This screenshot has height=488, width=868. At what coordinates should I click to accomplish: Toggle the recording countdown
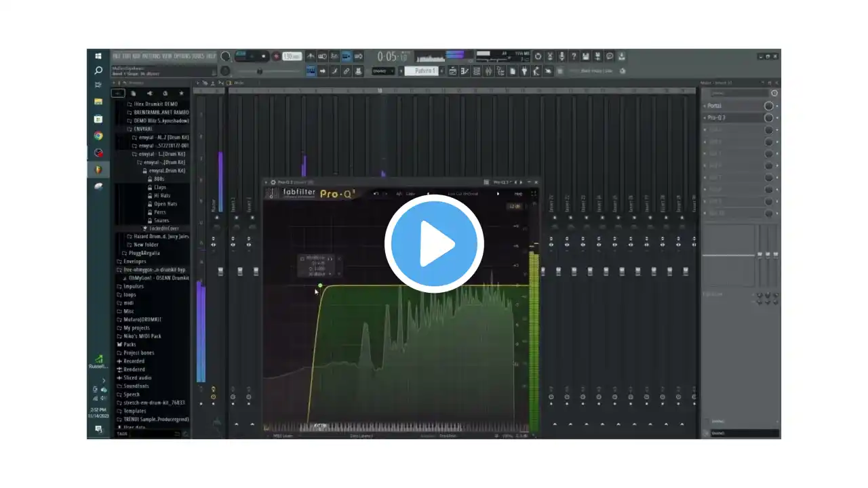pyautogui.click(x=334, y=56)
